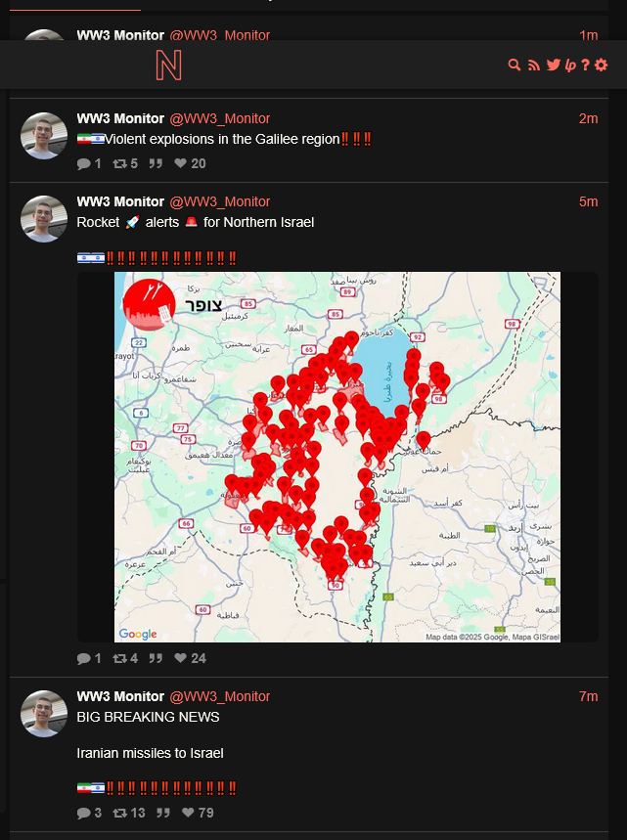
Task: Click retweet icon on Galilee explosions tweet
Action: (119, 164)
